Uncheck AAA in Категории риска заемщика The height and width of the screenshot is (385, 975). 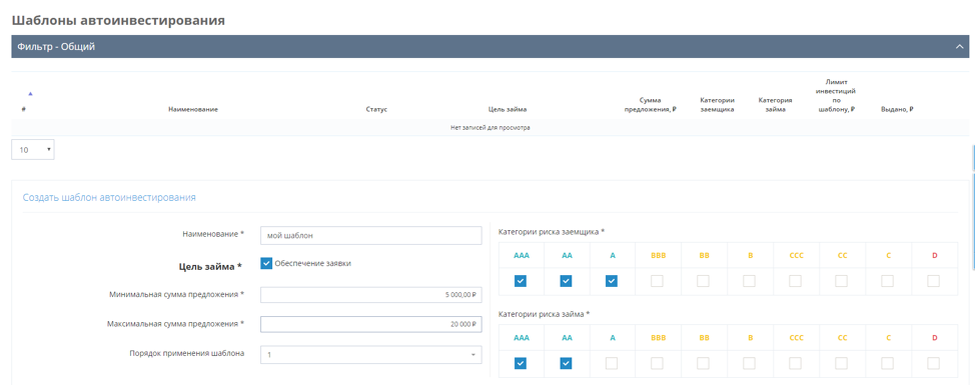(520, 281)
